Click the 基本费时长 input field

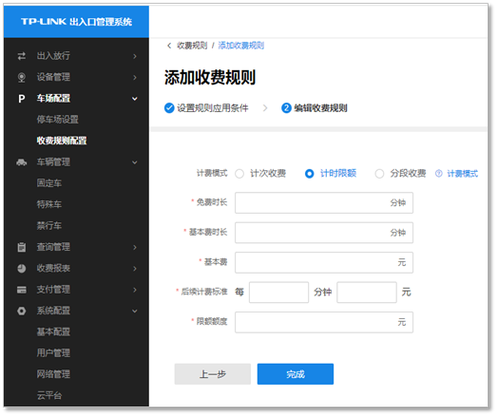[324, 233]
